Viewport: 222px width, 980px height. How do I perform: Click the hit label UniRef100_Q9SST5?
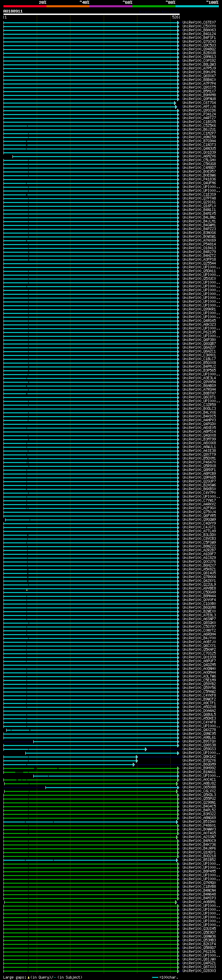[x=199, y=88]
